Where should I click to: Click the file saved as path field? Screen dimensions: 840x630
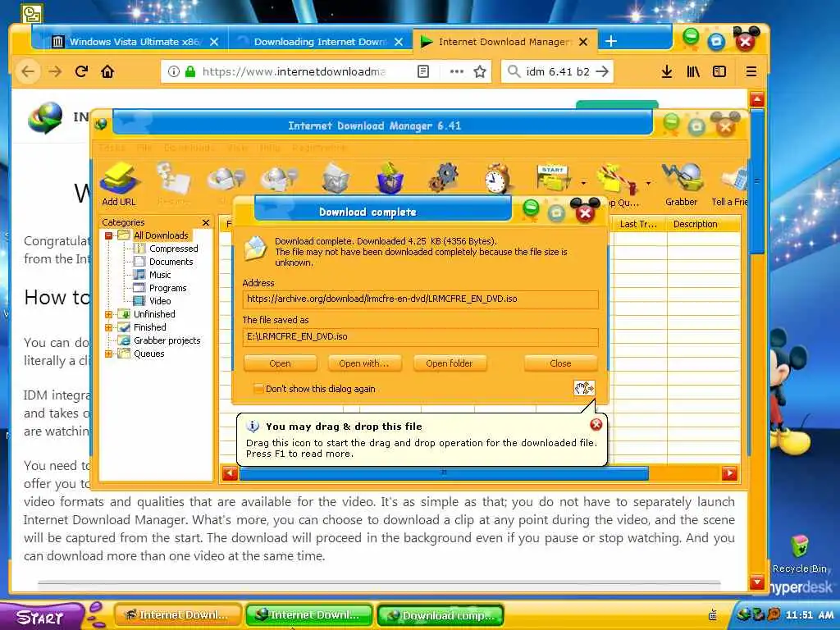(421, 336)
